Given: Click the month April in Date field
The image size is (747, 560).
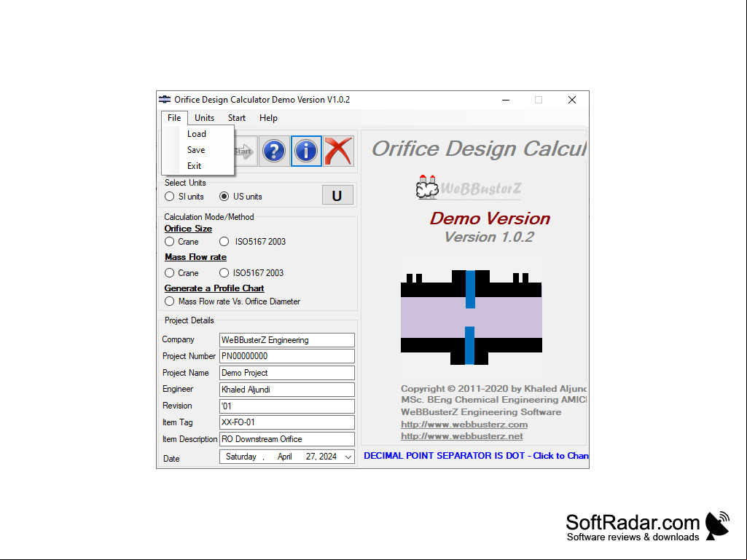Looking at the screenshot, I should pyautogui.click(x=284, y=457).
